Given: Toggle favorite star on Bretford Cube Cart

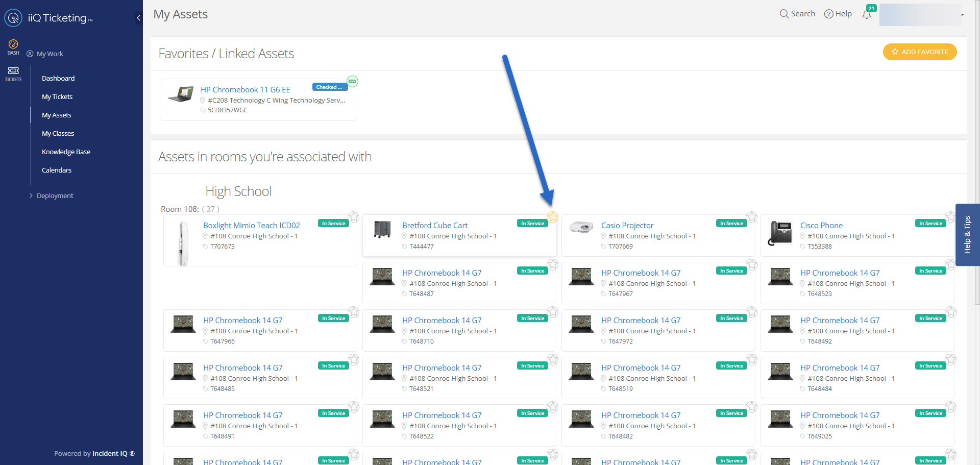Looking at the screenshot, I should (x=552, y=217).
